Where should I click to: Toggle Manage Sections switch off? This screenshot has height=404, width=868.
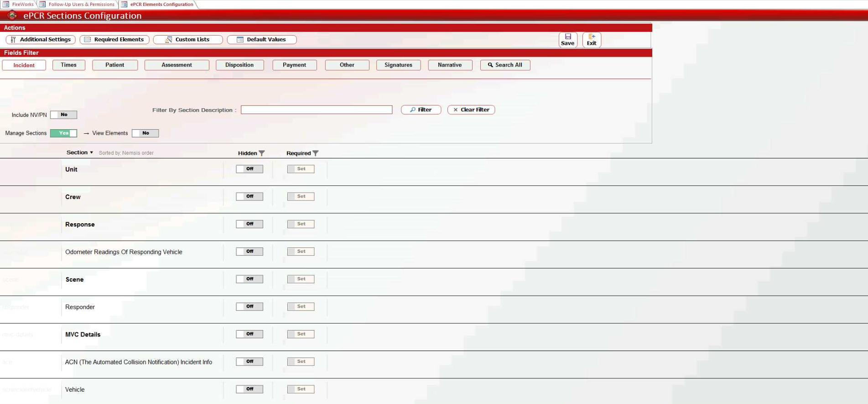point(64,133)
